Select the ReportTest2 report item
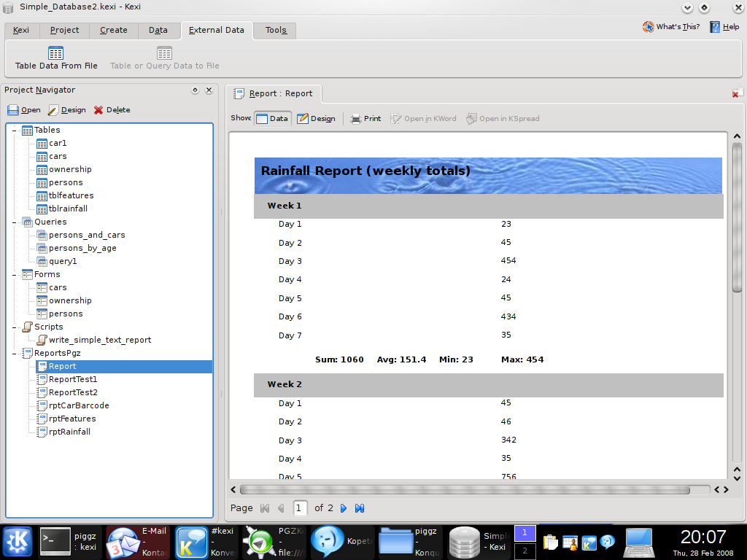 pos(72,392)
